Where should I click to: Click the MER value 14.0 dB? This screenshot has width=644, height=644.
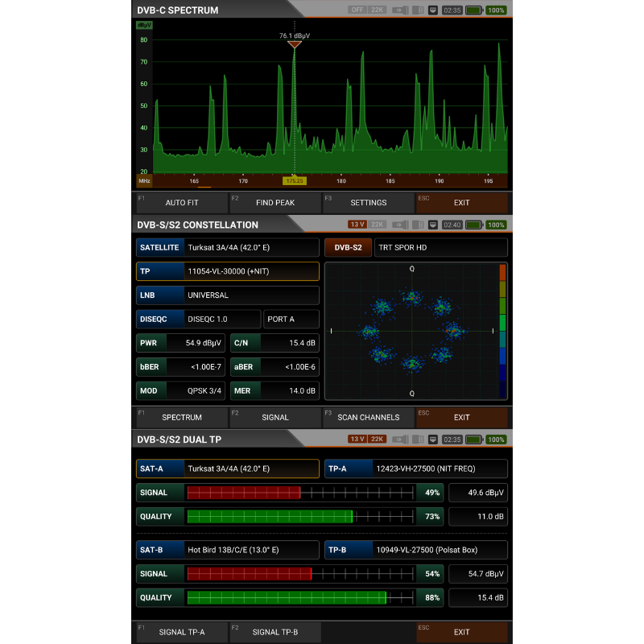point(303,391)
